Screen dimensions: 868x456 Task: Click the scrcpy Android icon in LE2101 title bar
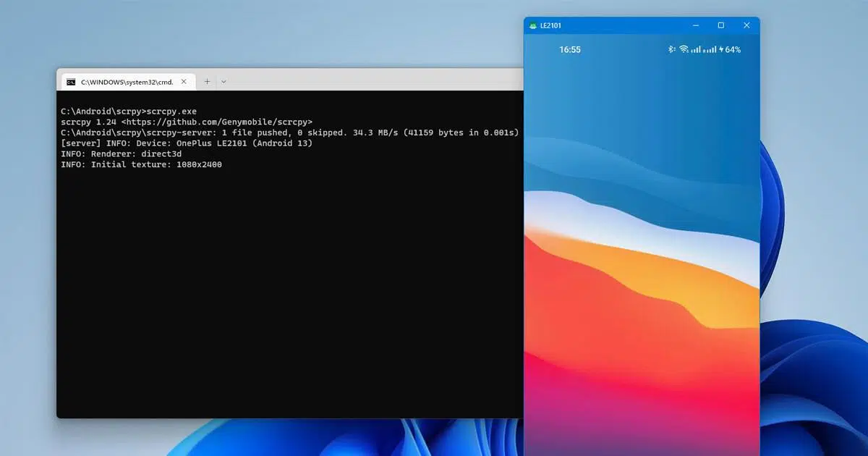pos(533,25)
